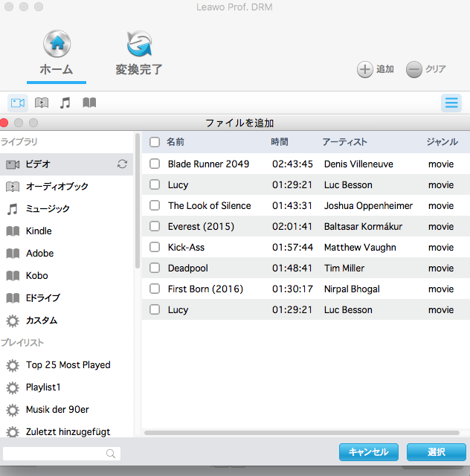Check the Deadpool checkbox
The image size is (470, 476).
click(x=155, y=268)
